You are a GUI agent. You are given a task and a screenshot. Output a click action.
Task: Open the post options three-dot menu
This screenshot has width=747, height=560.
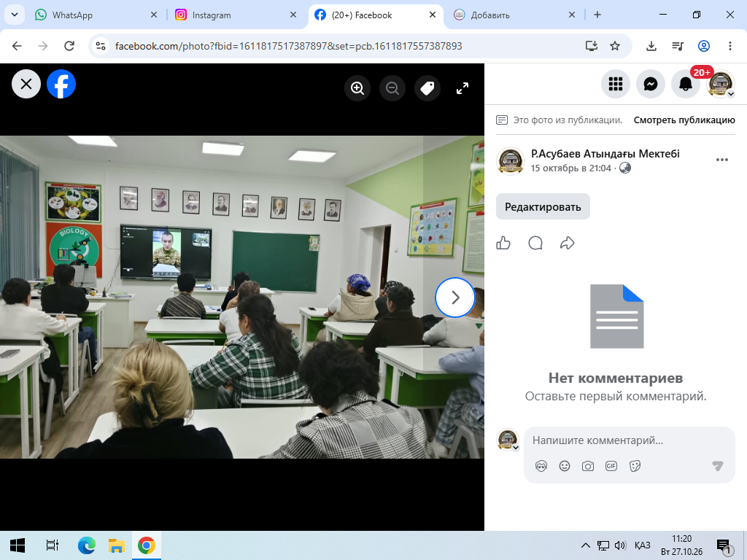coord(721,160)
